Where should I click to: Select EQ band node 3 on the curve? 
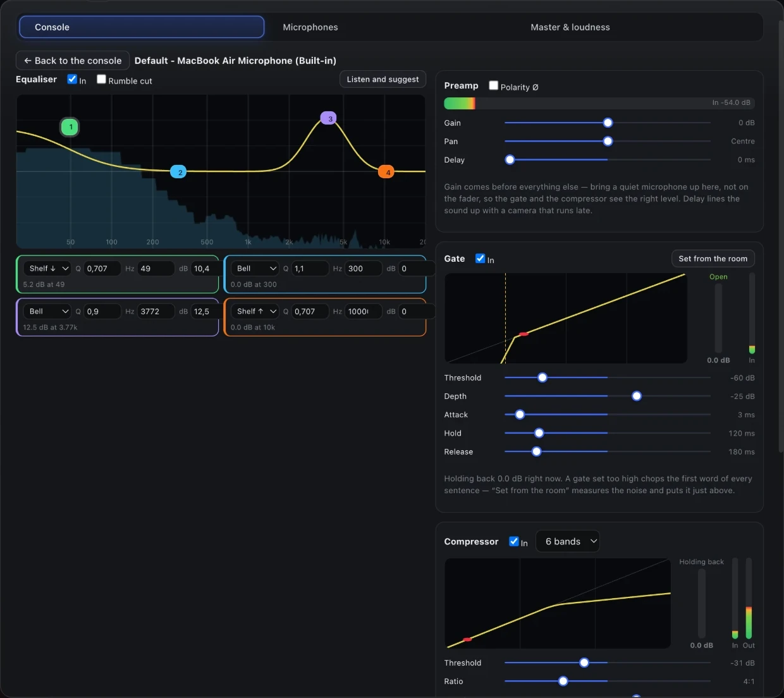coord(329,118)
